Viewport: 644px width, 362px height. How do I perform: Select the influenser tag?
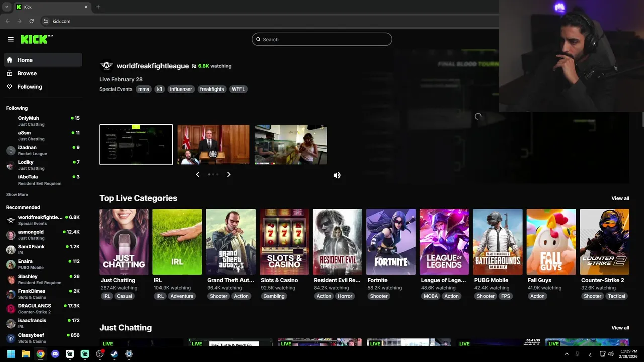pos(181,89)
